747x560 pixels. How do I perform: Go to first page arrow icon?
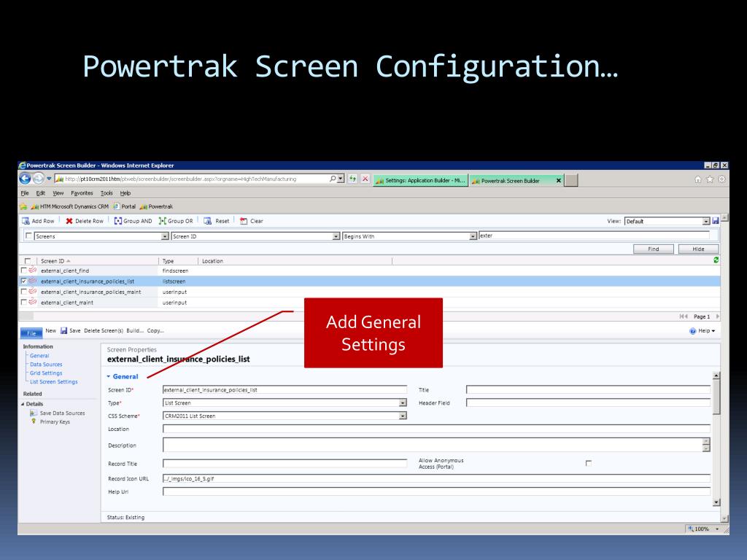click(x=684, y=316)
